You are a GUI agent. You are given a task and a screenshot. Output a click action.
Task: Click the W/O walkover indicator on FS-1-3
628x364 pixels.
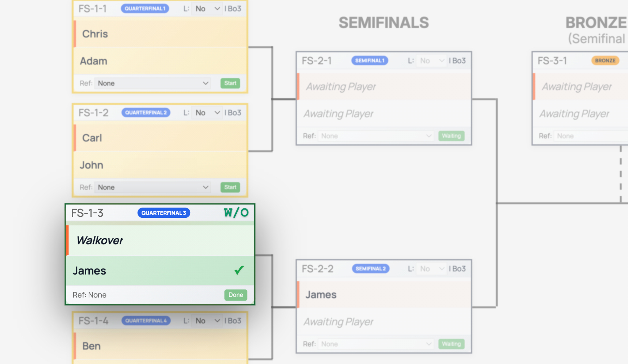[236, 213]
